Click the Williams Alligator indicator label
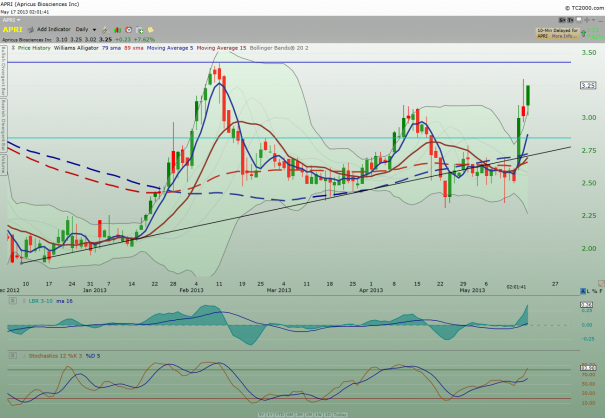 76,48
